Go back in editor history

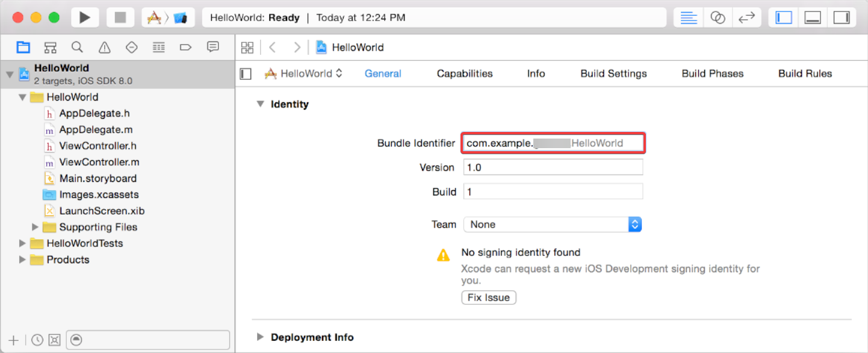(272, 48)
